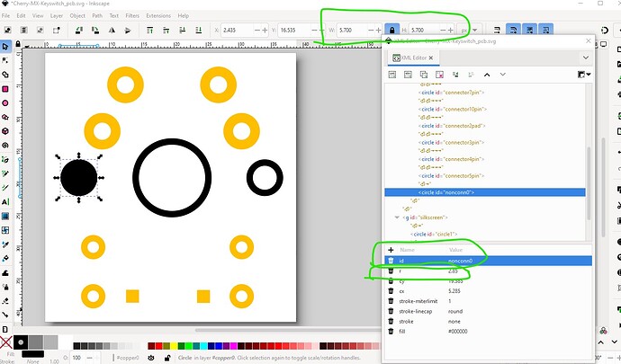Duplicate node in XML Editor
This screenshot has width=621, height=364.
424,75
